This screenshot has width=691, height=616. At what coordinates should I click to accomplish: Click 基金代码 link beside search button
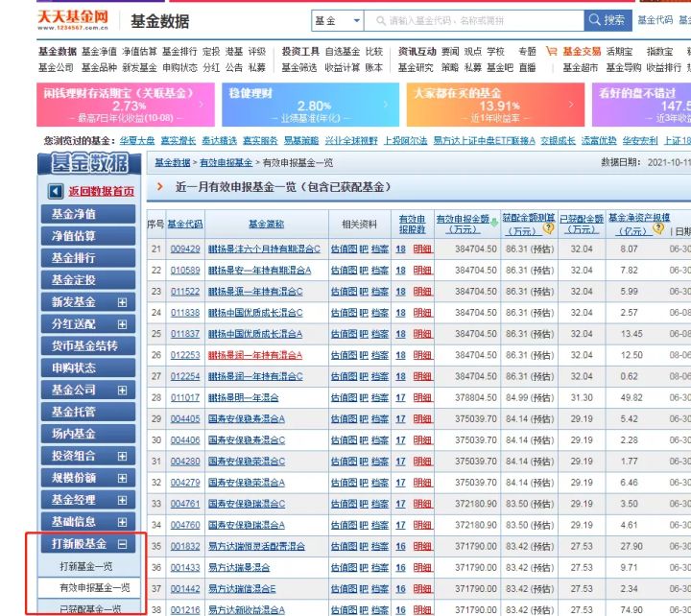click(655, 20)
